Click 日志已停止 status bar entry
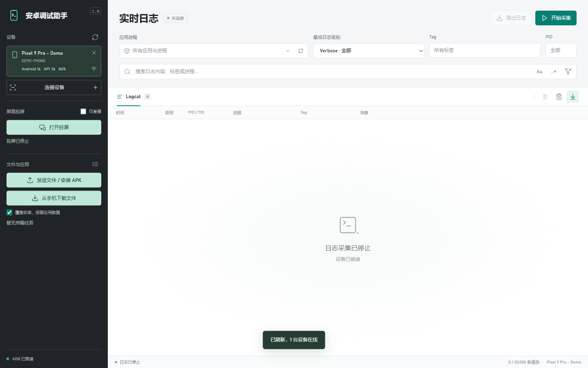588x368 pixels. [127, 362]
